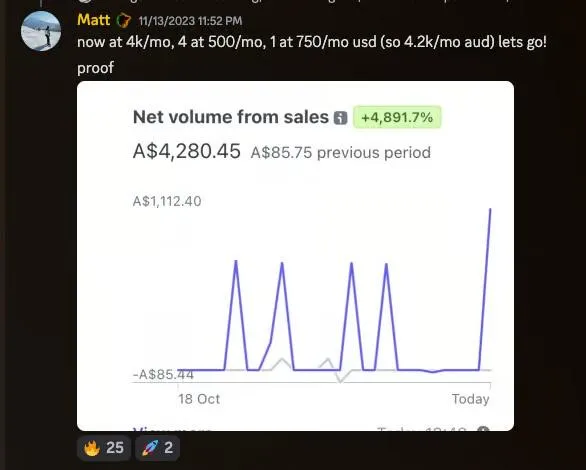Click the -A$85.44 y-axis minimum label
Screen dimensions: 586x470
coord(163,374)
